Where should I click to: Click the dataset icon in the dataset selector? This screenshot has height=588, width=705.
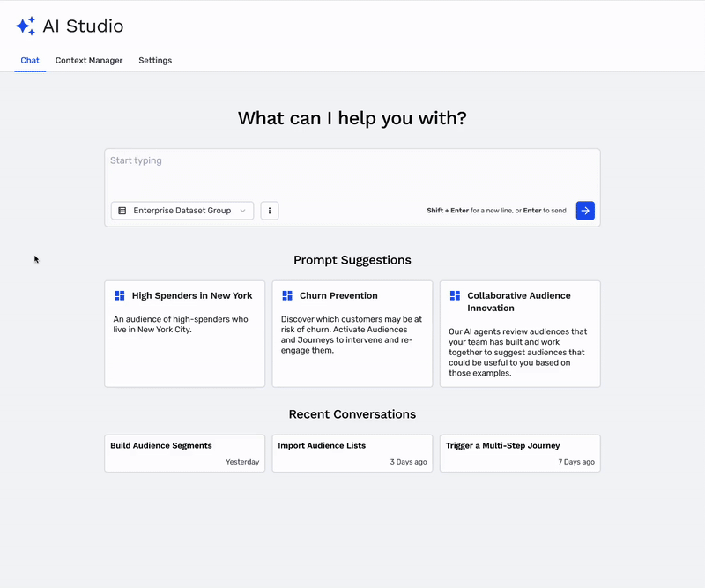pyautogui.click(x=122, y=211)
